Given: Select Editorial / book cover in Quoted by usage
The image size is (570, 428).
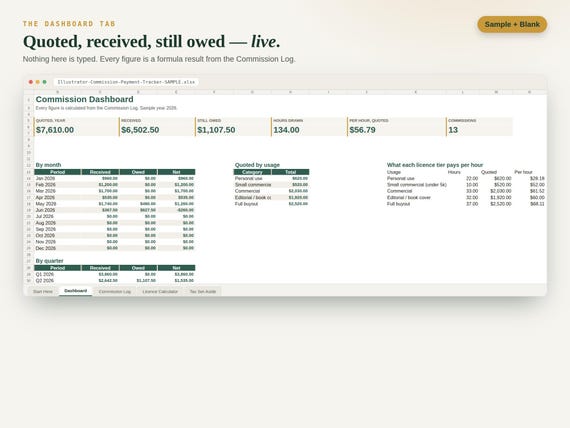Looking at the screenshot, I should (x=253, y=197).
